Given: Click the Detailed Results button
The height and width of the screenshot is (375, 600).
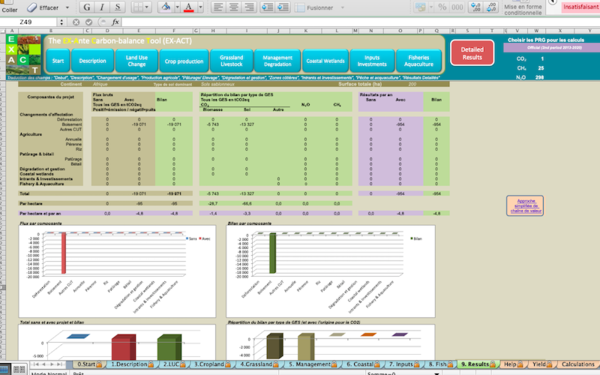Looking at the screenshot, I should 472,53.
